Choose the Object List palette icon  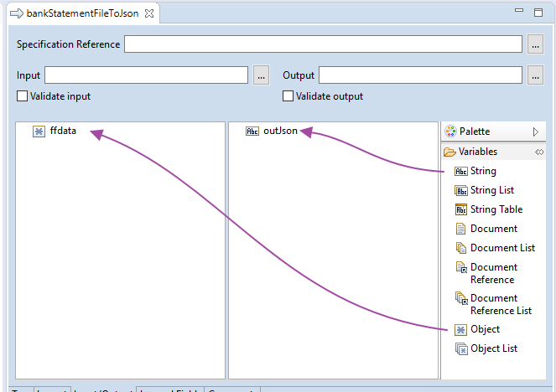tap(461, 348)
